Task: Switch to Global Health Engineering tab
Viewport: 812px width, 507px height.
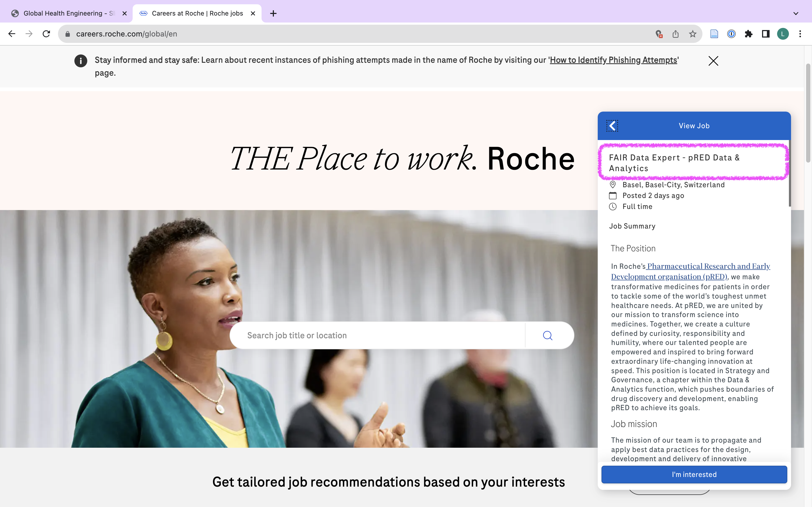Action: click(67, 13)
